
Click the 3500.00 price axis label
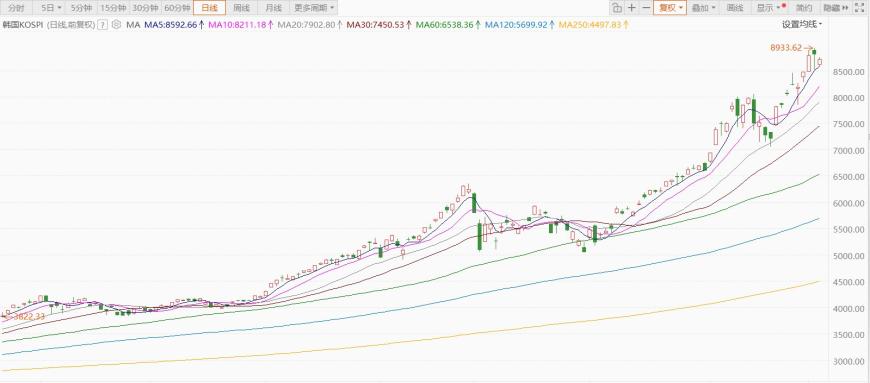point(849,335)
